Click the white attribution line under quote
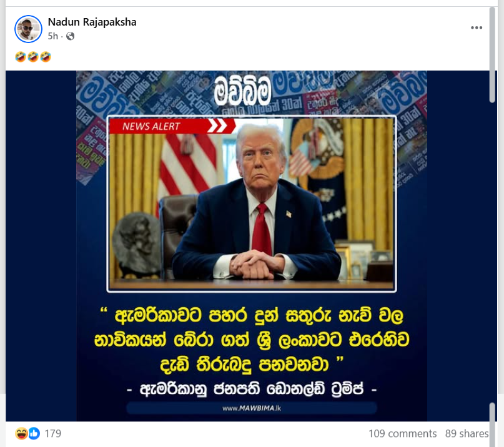Image resolution: width=504 pixels, height=447 pixels. [252, 389]
